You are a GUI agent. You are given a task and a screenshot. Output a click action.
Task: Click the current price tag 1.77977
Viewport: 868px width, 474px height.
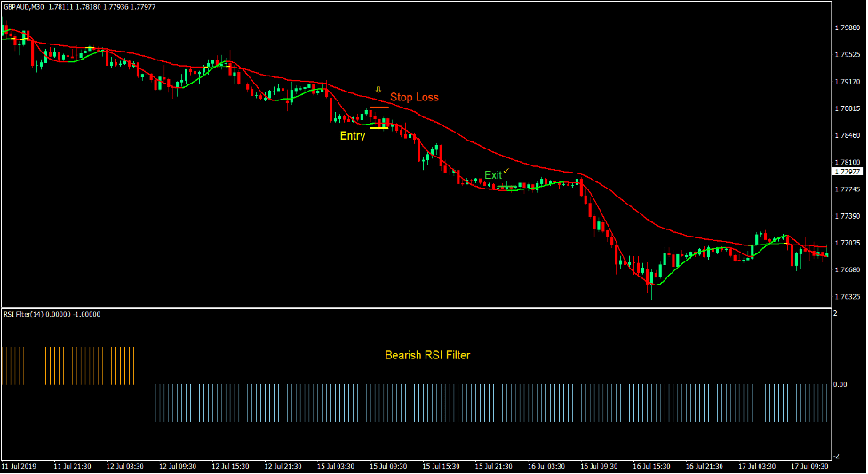pyautogui.click(x=848, y=172)
